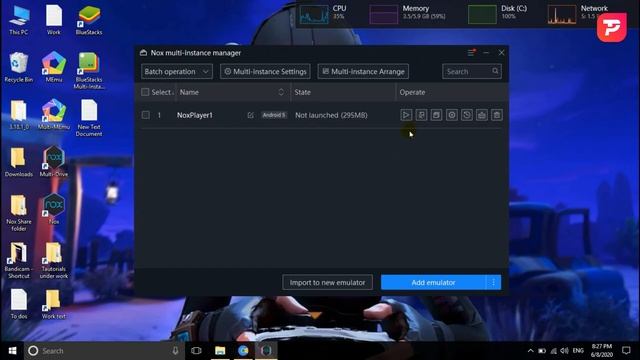Select the BlueStacks desktop shortcut

(89, 20)
